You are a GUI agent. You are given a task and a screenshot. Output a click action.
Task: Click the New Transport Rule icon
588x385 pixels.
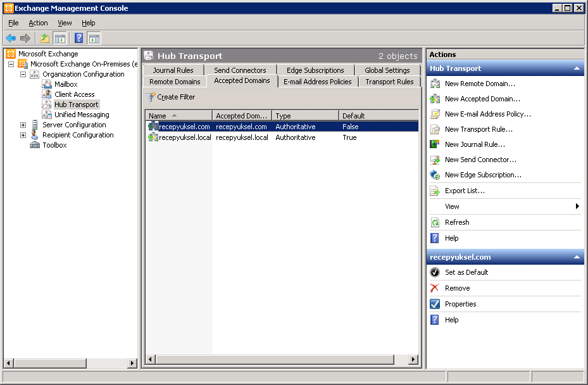[x=435, y=129]
